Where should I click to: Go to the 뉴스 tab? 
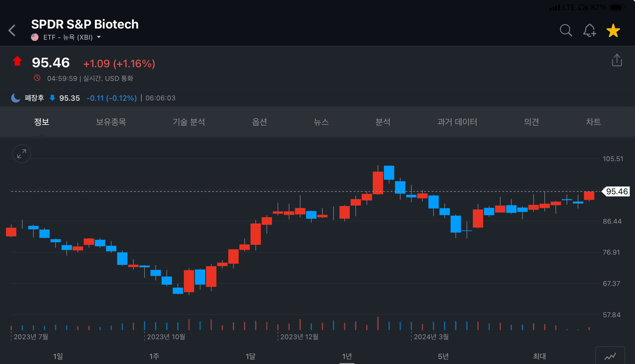(321, 122)
